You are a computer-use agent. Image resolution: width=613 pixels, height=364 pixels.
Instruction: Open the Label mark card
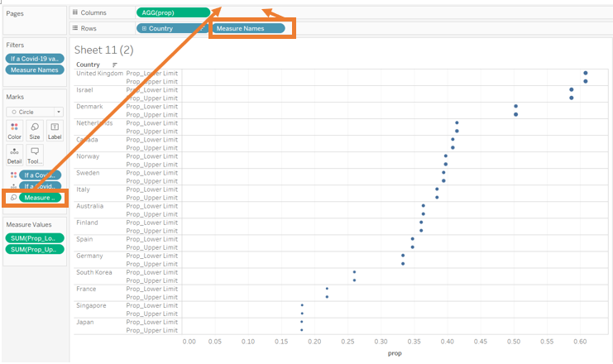pyautogui.click(x=55, y=131)
